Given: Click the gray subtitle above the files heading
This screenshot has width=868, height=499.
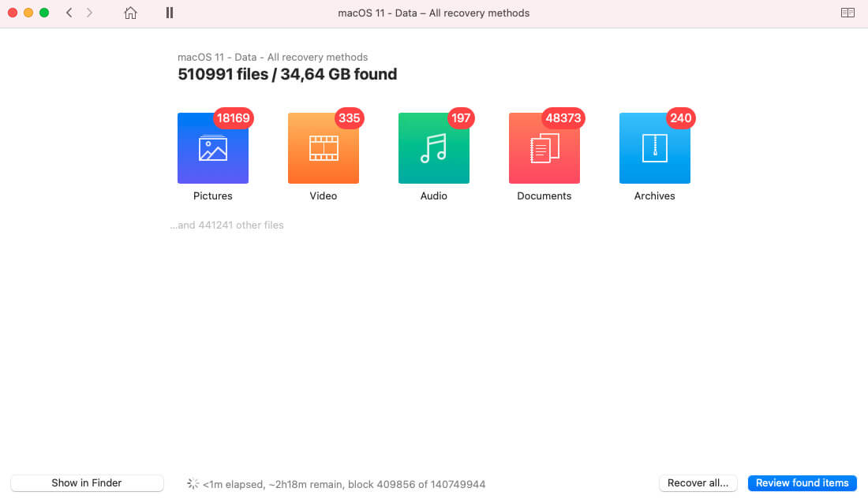Looking at the screenshot, I should point(272,57).
